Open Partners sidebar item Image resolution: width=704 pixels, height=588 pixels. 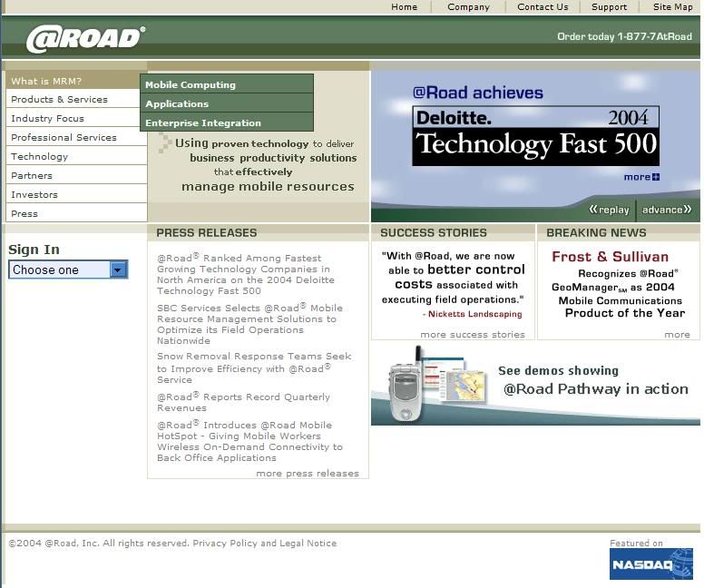pyautogui.click(x=77, y=176)
